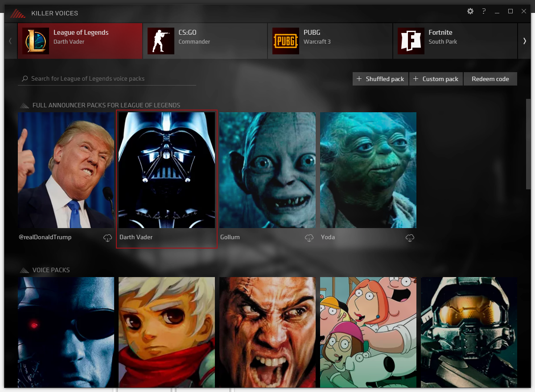
Task: Open the Fortnite game tab
Action: pyautogui.click(x=456, y=41)
